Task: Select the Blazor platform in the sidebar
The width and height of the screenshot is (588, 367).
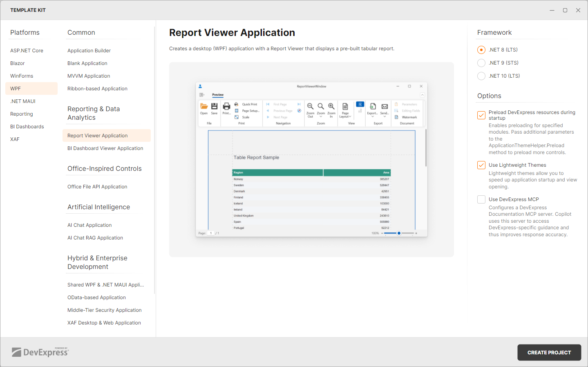Action: pyautogui.click(x=17, y=63)
